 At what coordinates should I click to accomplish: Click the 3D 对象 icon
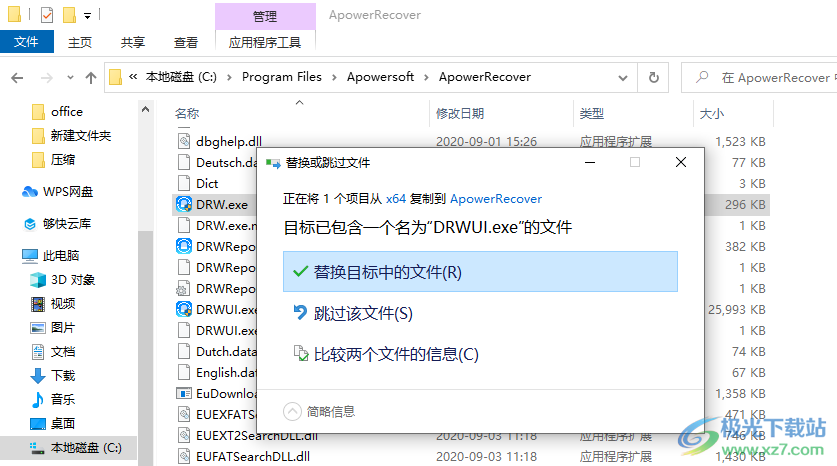click(x=38, y=280)
